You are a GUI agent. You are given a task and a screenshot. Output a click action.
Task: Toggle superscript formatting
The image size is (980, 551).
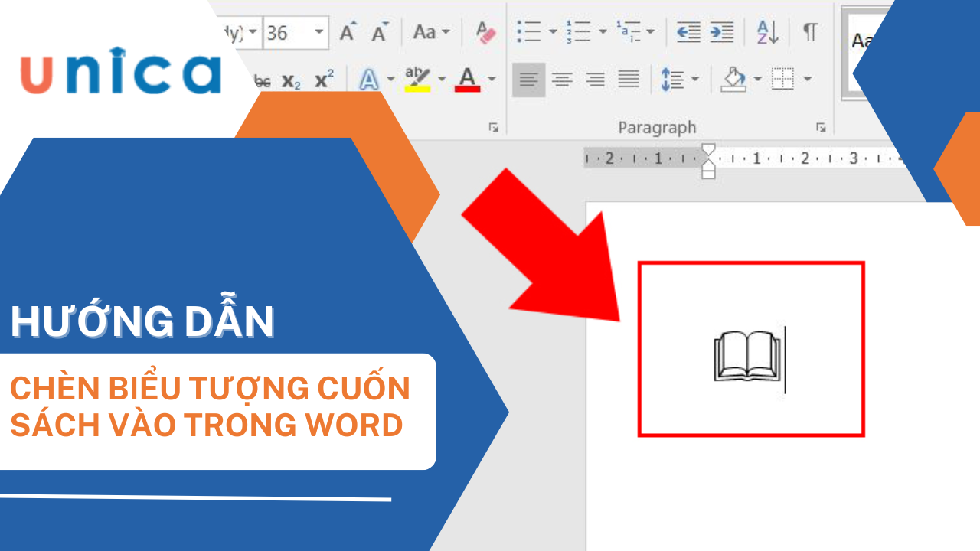pyautogui.click(x=325, y=80)
